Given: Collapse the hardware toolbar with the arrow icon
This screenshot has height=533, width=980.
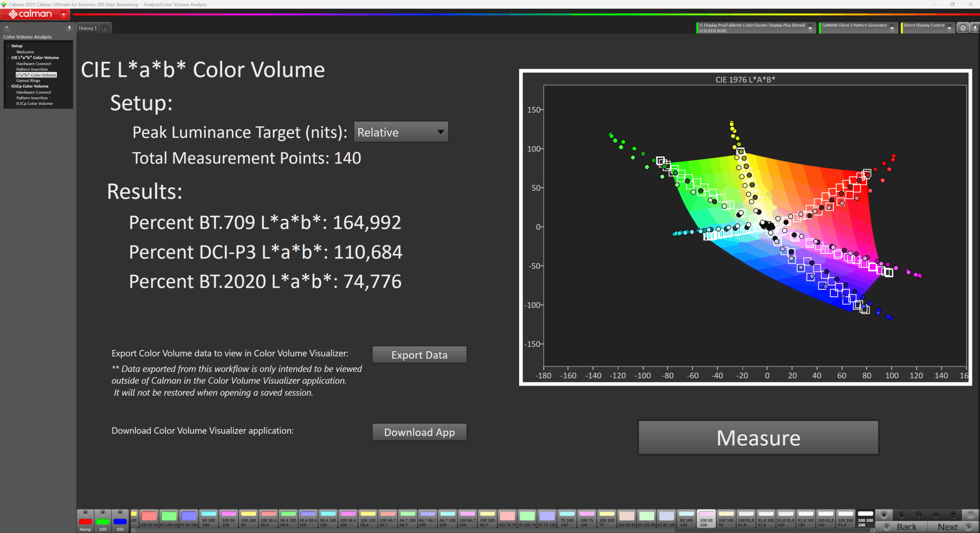Looking at the screenshot, I should 975,28.
